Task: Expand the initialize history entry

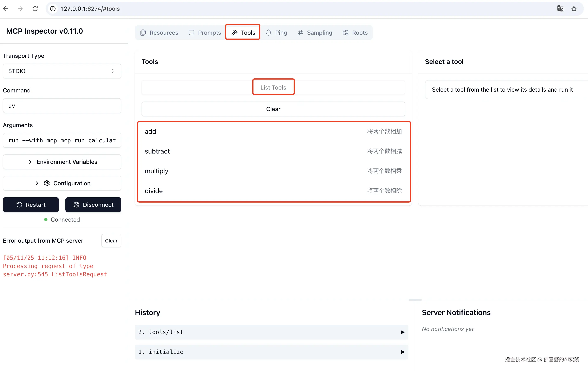Action: (271, 352)
